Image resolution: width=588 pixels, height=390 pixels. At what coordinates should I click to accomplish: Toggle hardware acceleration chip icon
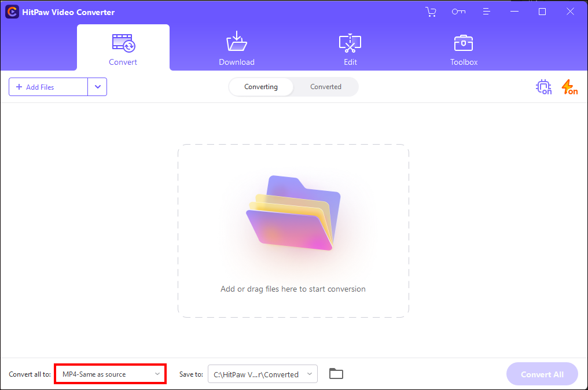[544, 87]
